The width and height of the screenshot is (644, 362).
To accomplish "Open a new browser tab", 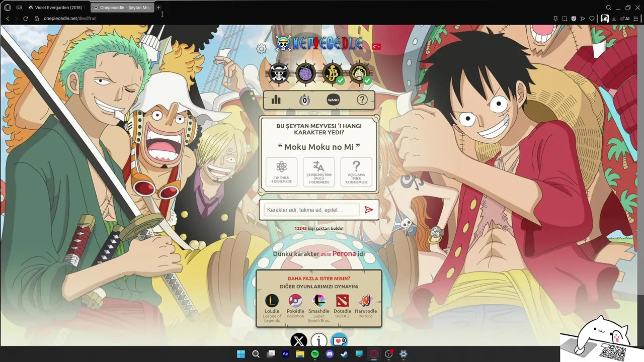I will (158, 8).
